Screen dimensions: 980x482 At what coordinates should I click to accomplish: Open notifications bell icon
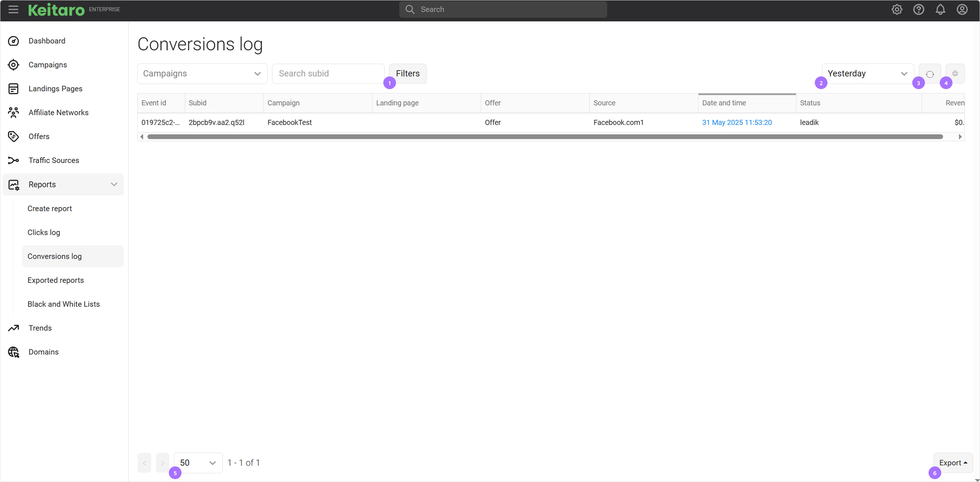point(940,9)
